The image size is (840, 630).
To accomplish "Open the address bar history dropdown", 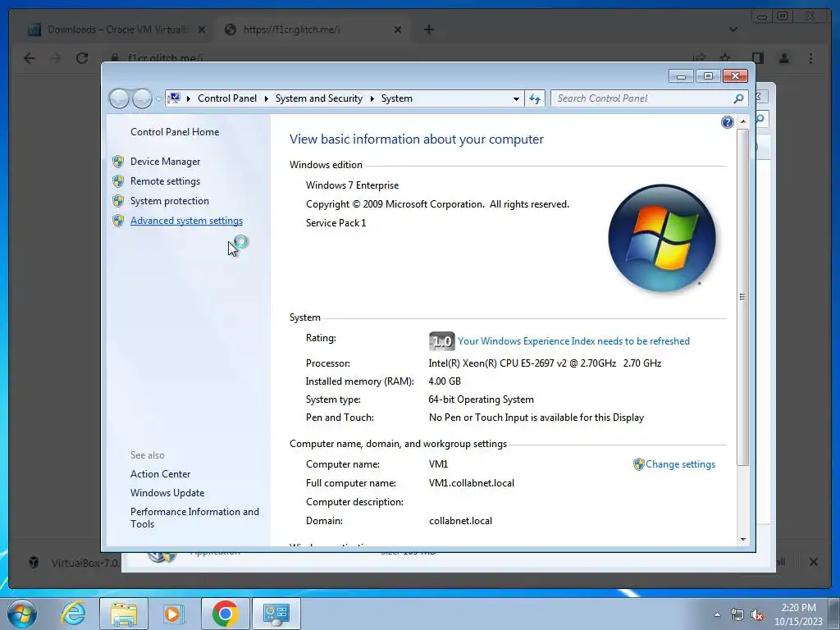I will click(x=516, y=99).
